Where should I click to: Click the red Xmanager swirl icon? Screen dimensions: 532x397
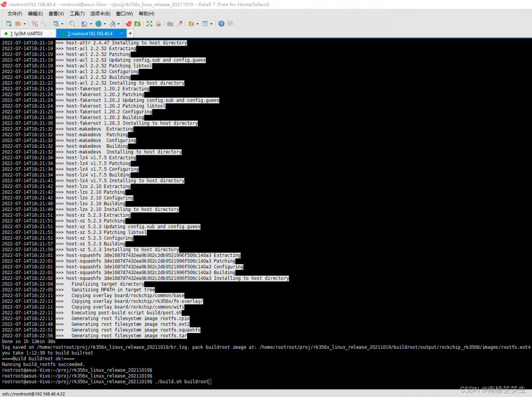pos(129,24)
